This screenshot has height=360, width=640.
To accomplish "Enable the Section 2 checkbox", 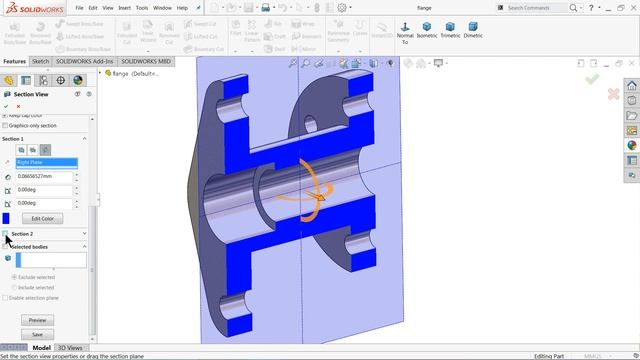I will pos(5,234).
